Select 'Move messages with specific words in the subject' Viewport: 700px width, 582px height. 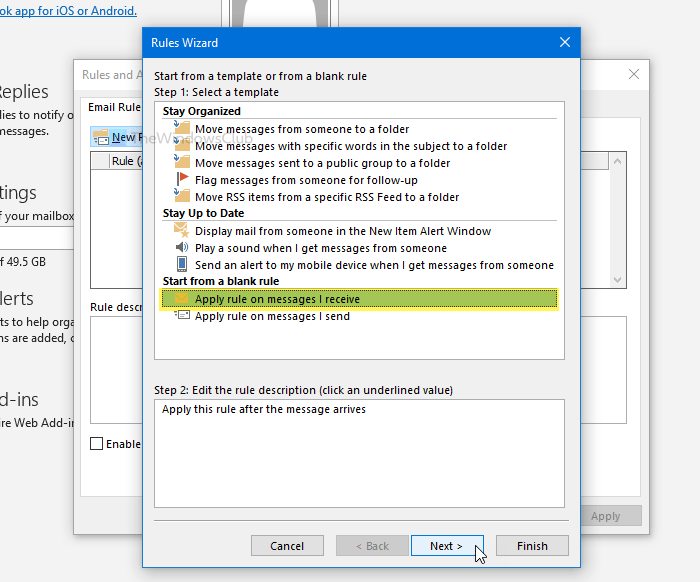[x=351, y=146]
